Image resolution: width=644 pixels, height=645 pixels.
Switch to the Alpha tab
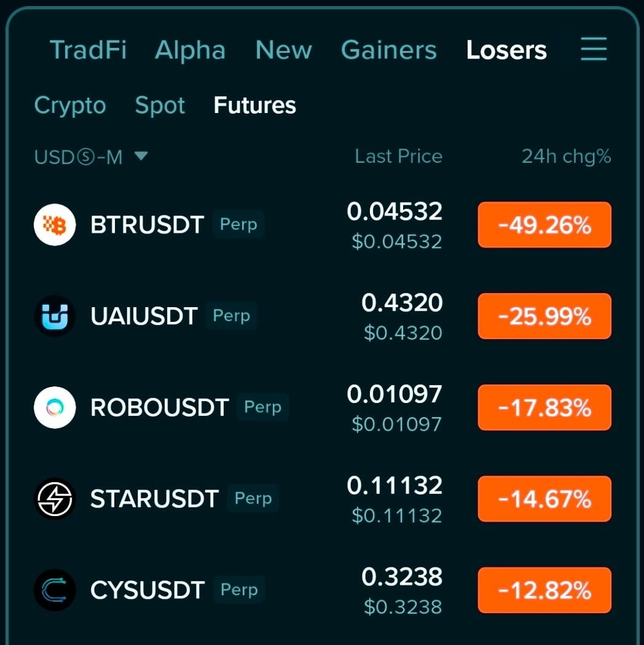pyautogui.click(x=190, y=50)
